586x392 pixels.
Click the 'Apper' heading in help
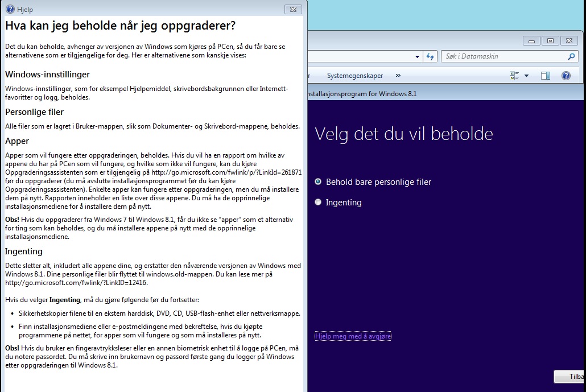click(17, 141)
